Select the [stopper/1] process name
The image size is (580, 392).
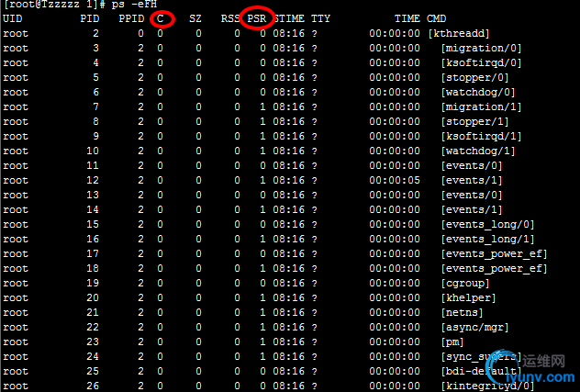point(475,122)
